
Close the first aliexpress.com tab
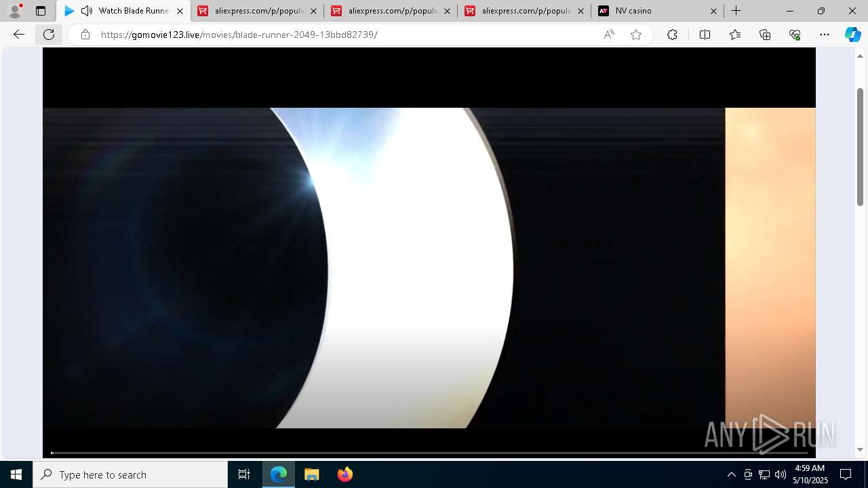(313, 11)
